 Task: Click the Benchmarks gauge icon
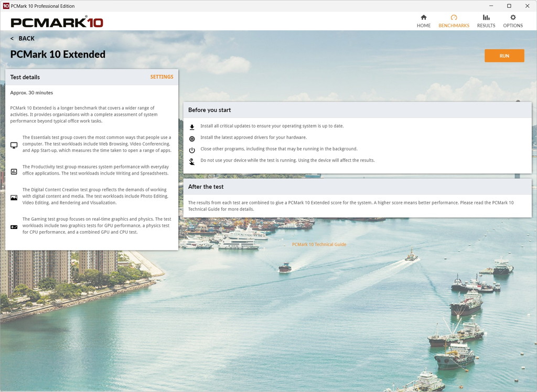point(454,17)
